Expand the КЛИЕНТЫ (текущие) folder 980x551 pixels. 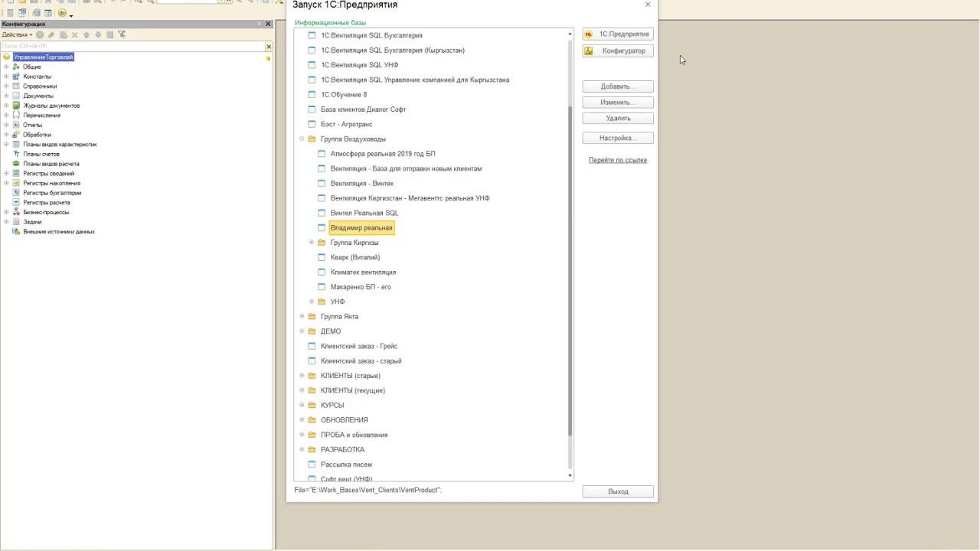tap(302, 390)
